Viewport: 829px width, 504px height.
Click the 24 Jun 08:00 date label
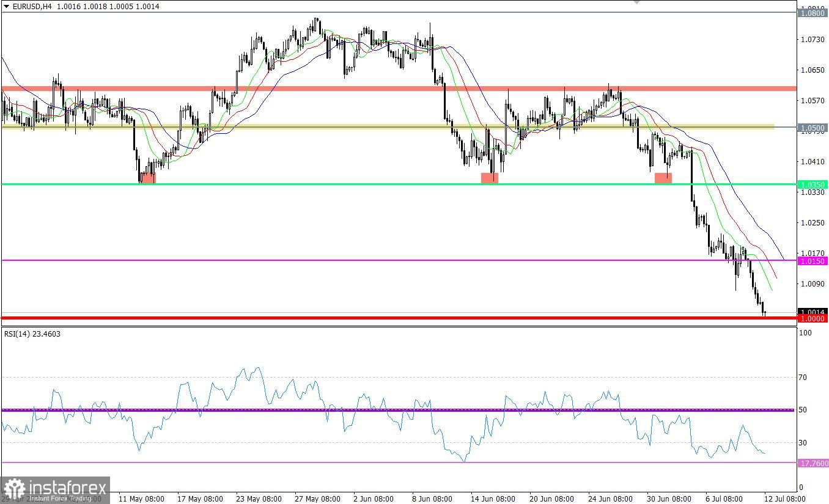point(610,499)
